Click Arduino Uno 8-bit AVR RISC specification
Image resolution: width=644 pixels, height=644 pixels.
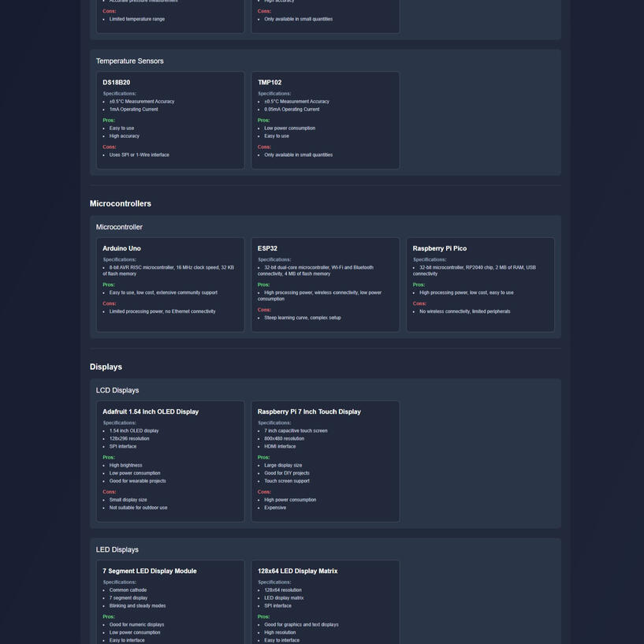click(x=169, y=270)
